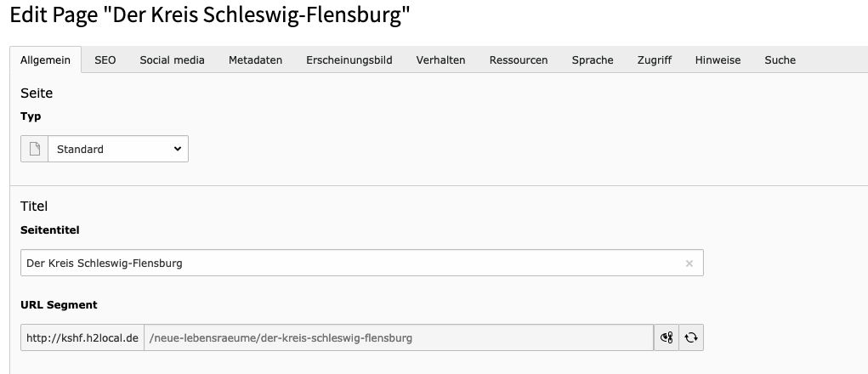Open the Typ dropdown showing Standard

point(118,149)
